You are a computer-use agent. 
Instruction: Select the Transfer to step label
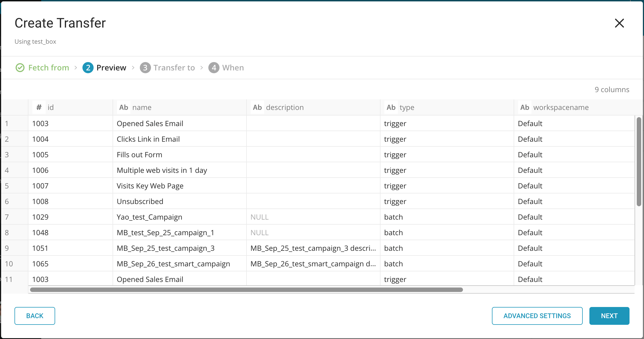[x=174, y=68]
